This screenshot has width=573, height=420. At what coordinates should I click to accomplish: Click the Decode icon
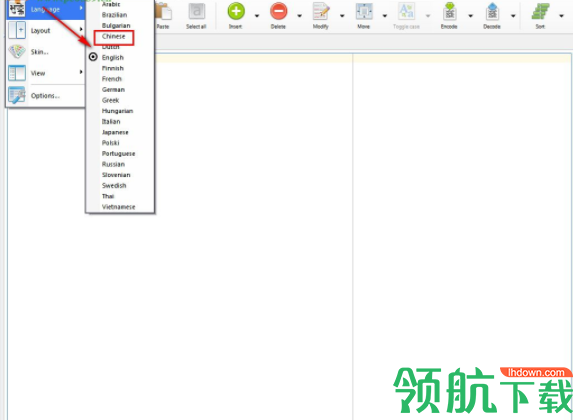coord(492,11)
